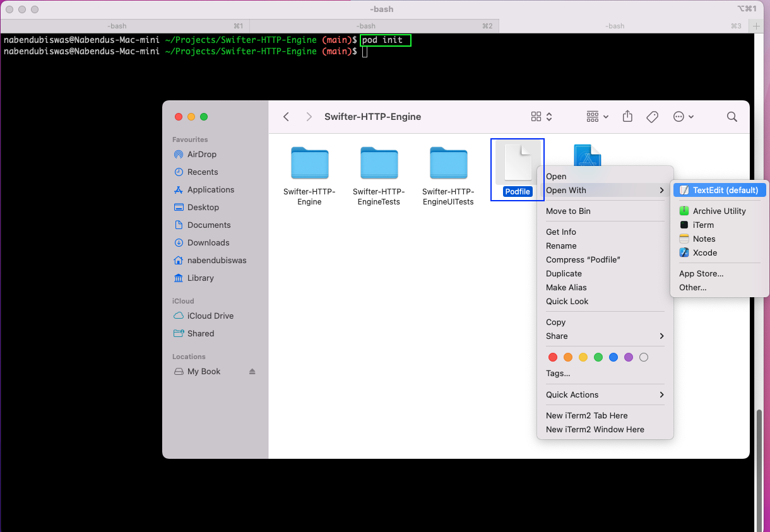Switch to the first iTerm bash tab
The image size is (770, 532).
125,26
